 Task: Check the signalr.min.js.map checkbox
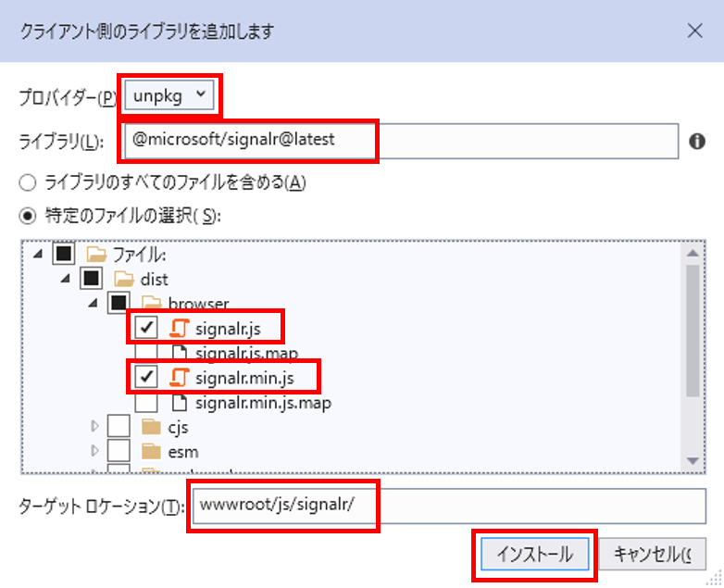(x=145, y=403)
